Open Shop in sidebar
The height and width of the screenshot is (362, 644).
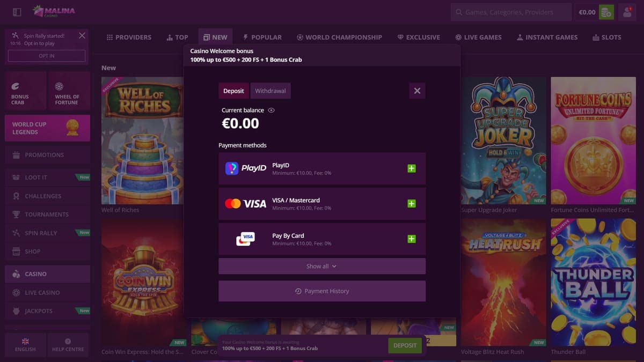point(47,252)
